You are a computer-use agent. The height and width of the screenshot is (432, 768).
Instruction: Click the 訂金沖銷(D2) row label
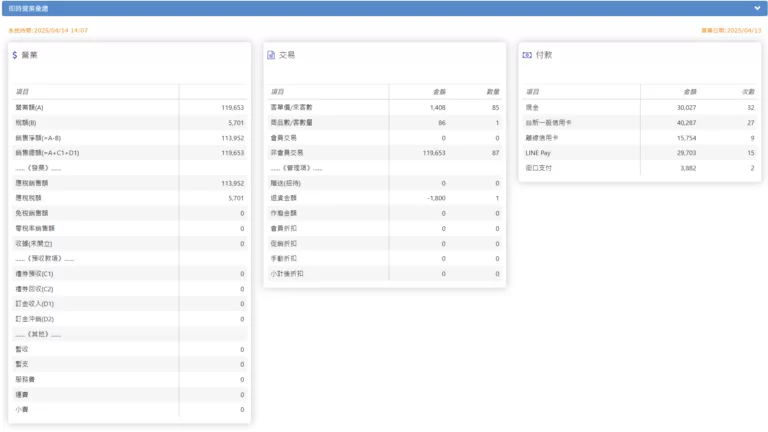pos(34,319)
